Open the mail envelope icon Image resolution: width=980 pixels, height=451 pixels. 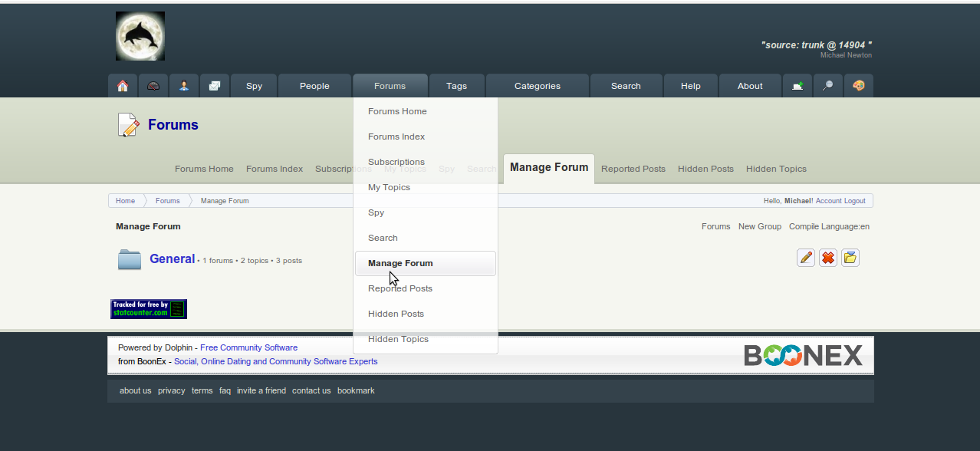click(x=215, y=86)
